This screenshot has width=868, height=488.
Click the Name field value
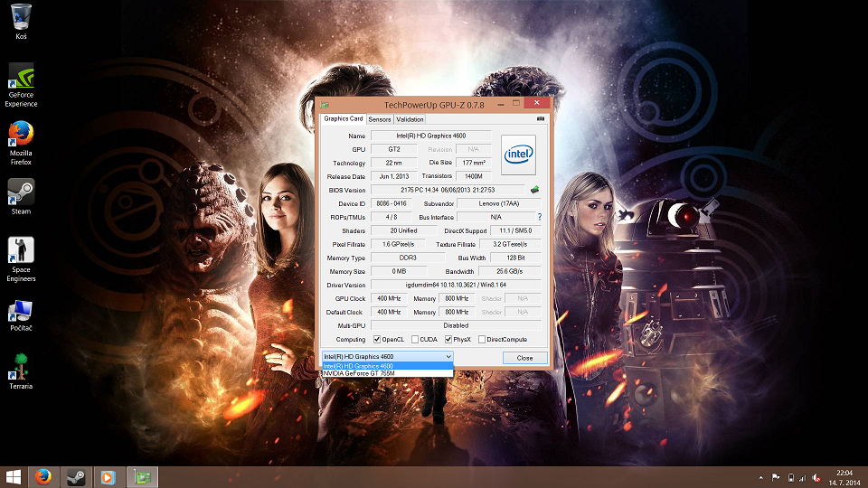(x=430, y=136)
